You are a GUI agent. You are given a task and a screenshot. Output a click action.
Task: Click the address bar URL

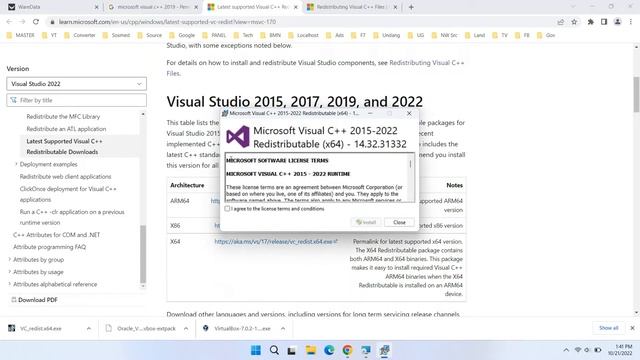click(167, 22)
